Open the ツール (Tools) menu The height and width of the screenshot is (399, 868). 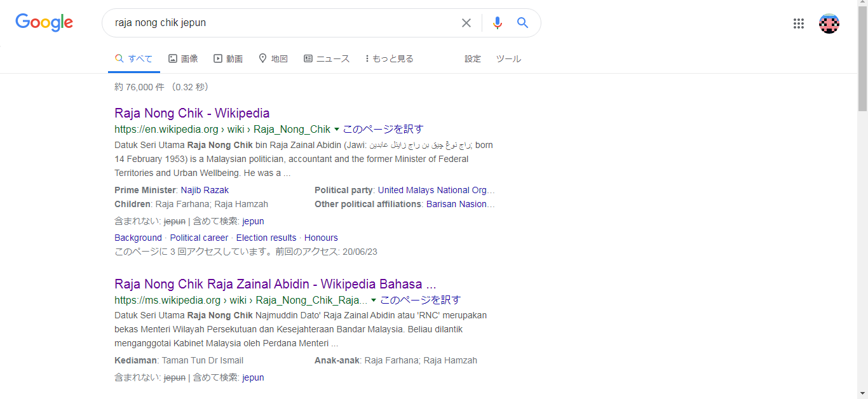[x=508, y=58]
